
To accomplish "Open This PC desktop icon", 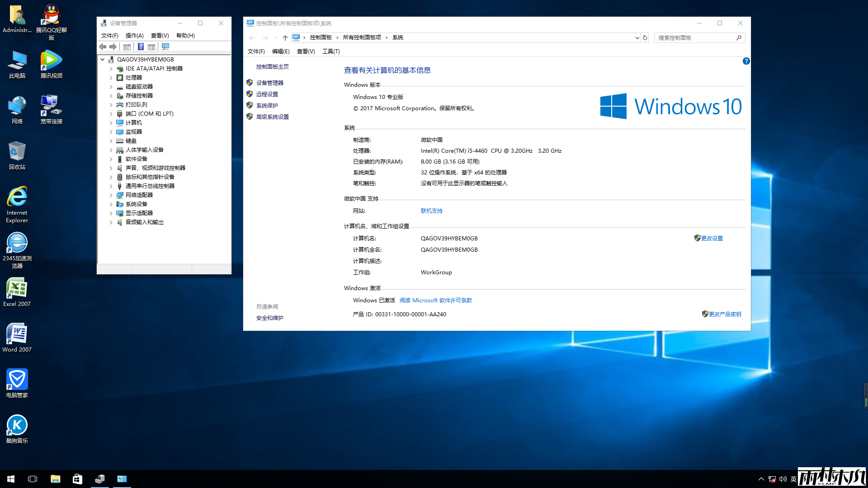I will (17, 64).
